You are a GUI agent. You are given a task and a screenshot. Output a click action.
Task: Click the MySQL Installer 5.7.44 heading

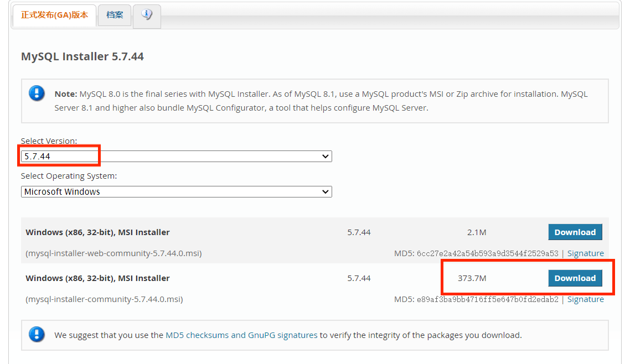click(82, 56)
